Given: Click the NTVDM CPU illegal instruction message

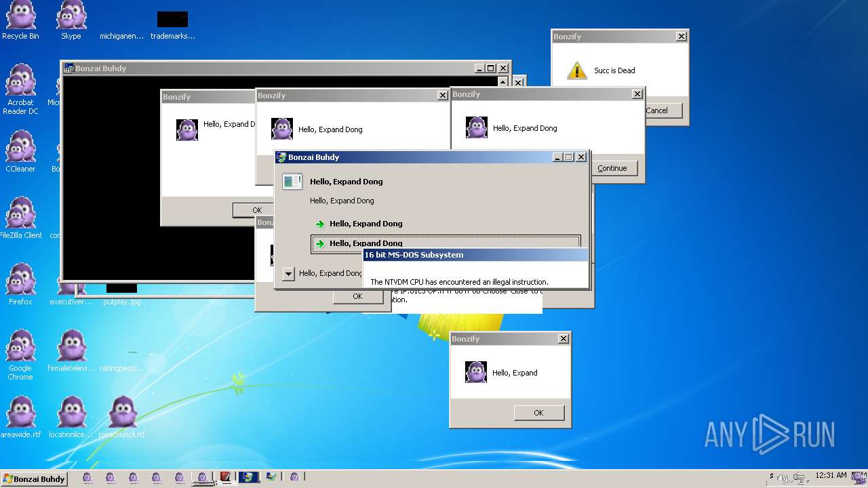Looking at the screenshot, I should click(x=459, y=282).
